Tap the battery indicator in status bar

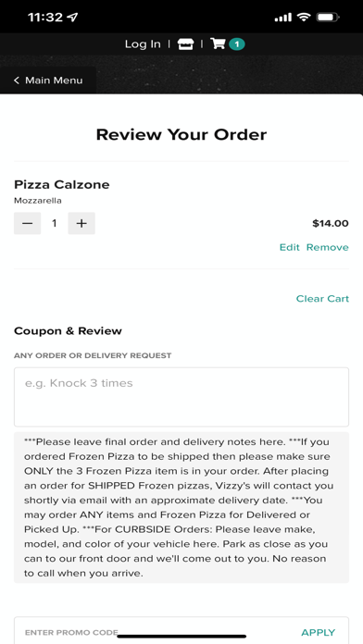[328, 18]
